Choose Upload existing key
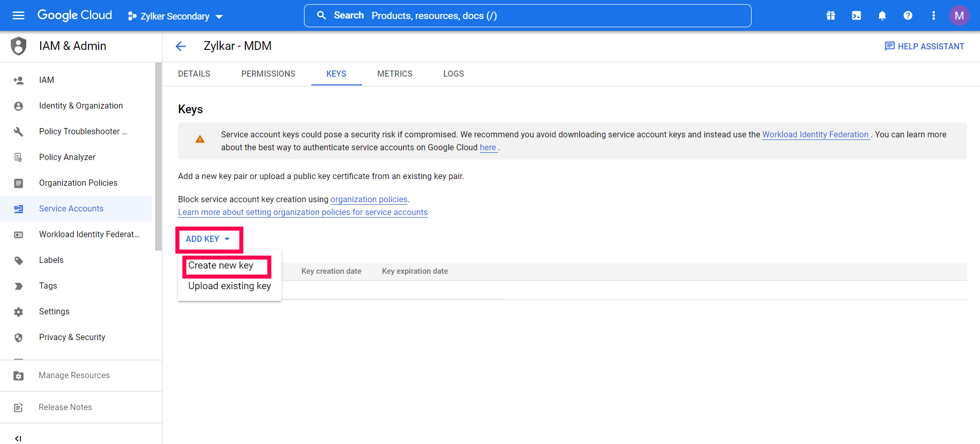This screenshot has width=980, height=444. (x=229, y=286)
